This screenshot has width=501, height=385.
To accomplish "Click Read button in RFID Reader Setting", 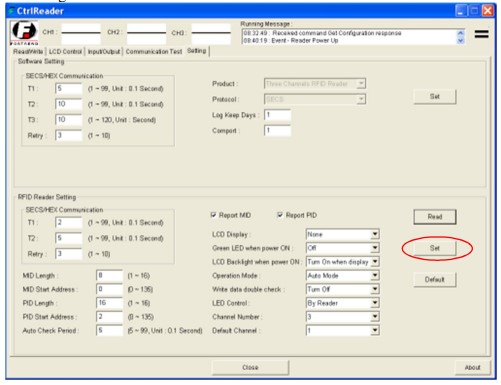I will tap(435, 217).
